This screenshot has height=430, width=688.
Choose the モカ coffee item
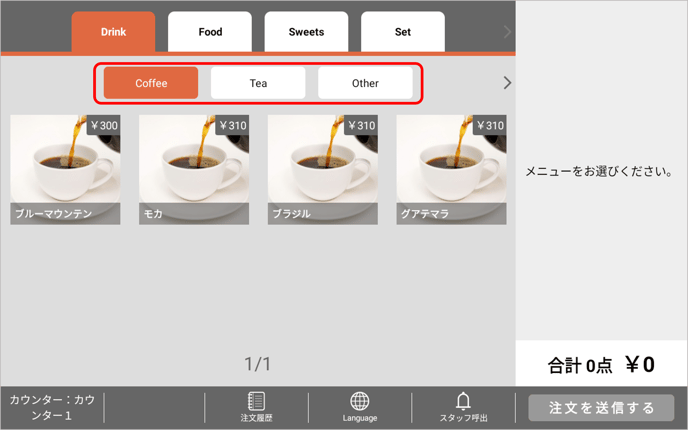click(193, 169)
